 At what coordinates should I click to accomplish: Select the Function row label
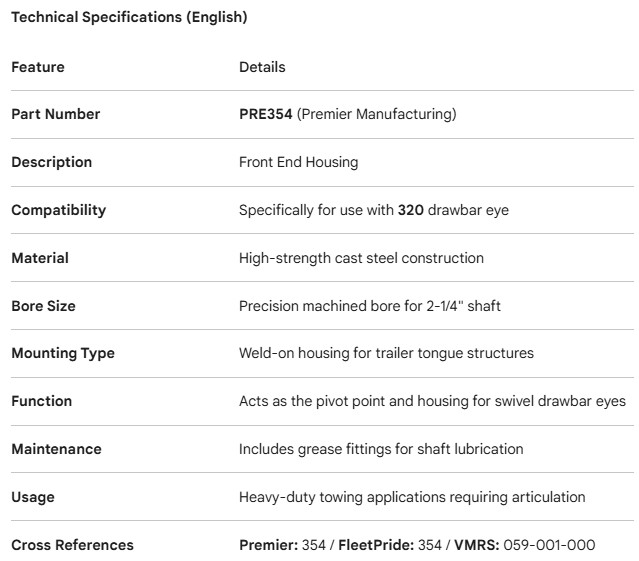(x=42, y=401)
